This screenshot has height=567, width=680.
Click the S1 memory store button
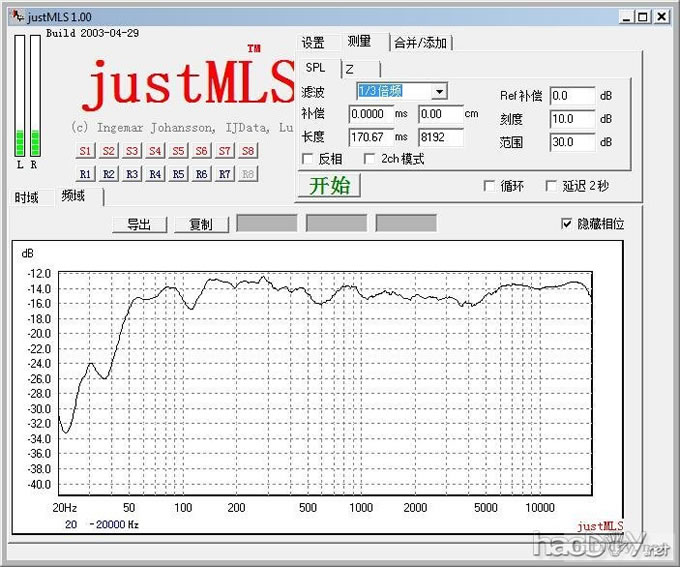(x=85, y=151)
